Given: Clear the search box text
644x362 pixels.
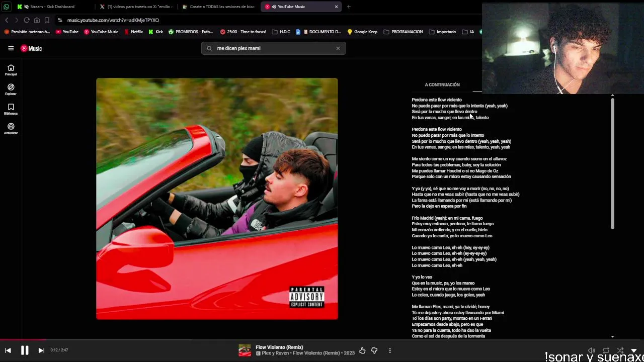Looking at the screenshot, I should tap(338, 48).
